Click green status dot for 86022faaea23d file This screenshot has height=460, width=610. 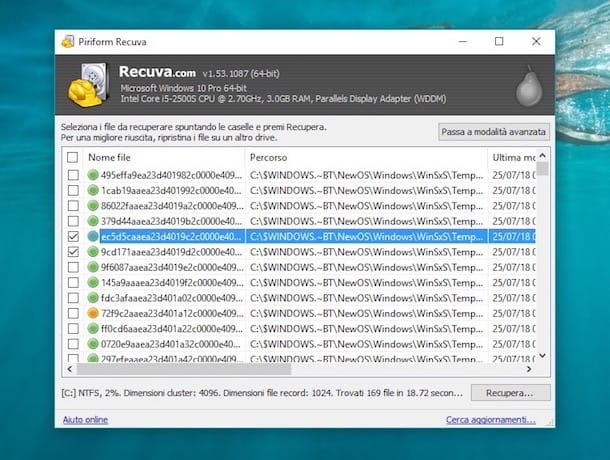tap(93, 205)
